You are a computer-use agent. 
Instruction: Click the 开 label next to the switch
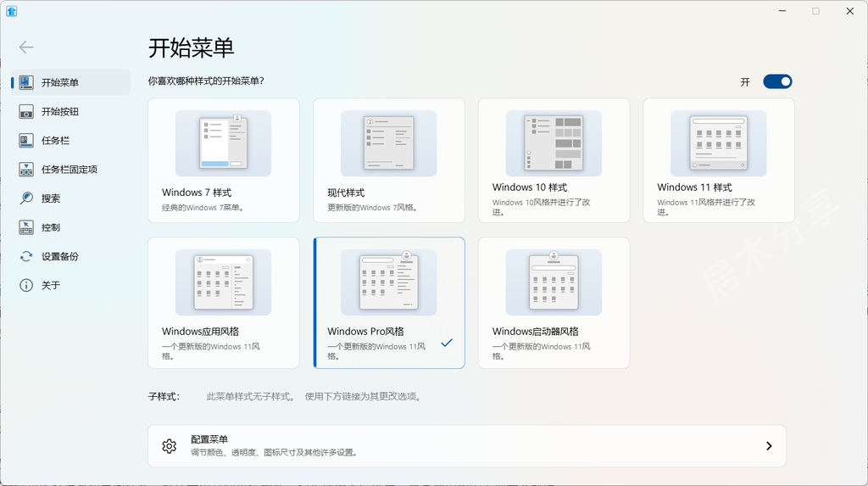point(745,82)
